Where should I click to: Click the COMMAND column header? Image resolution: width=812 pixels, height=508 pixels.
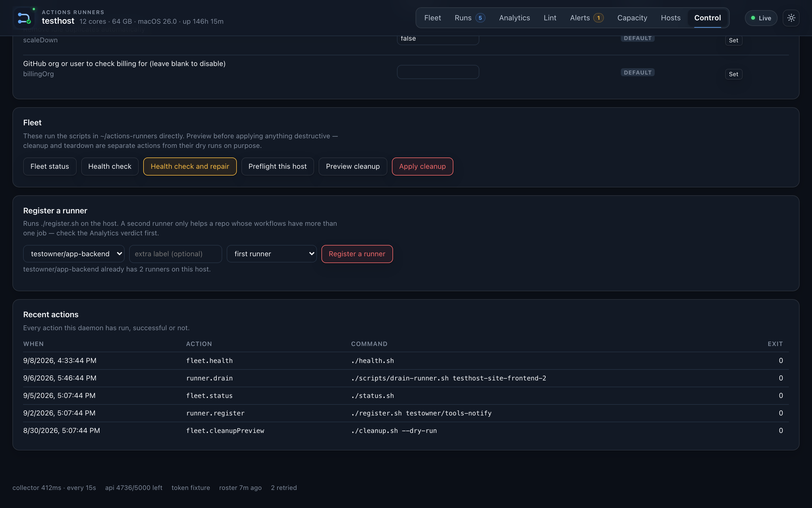(x=369, y=344)
